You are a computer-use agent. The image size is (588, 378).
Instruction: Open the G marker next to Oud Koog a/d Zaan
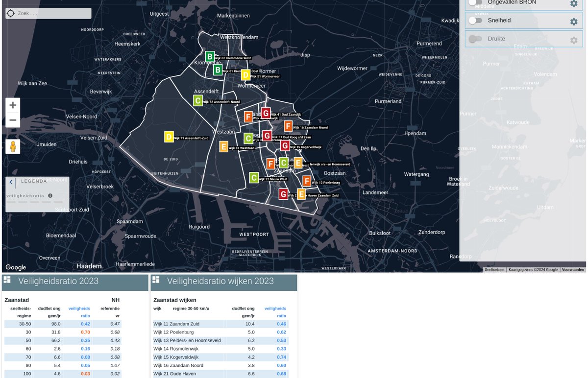[267, 135]
